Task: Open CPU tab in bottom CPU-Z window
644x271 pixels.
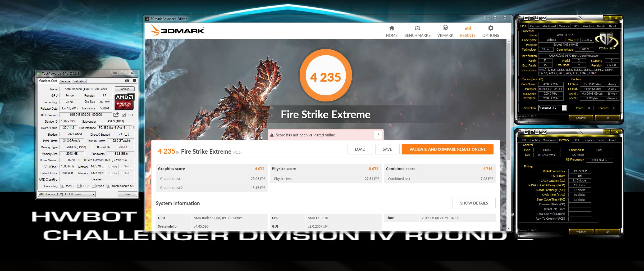Action: 523,140
